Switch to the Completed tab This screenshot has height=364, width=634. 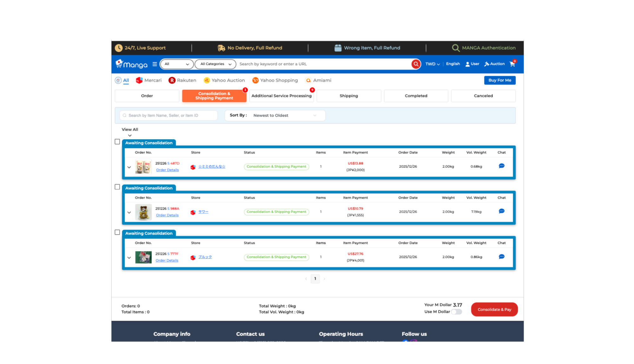[416, 96]
